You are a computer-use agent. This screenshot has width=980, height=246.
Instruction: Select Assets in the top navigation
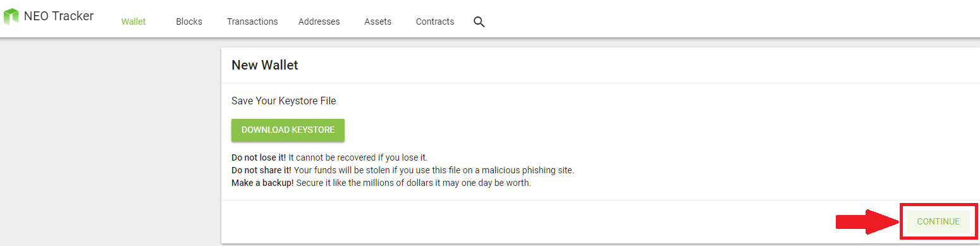click(x=378, y=22)
